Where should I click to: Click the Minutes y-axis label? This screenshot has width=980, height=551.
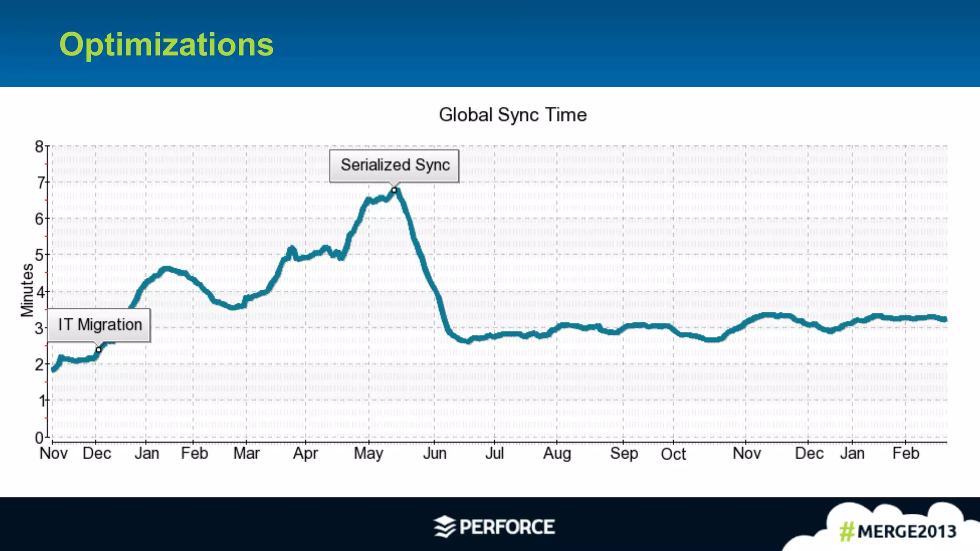27,290
